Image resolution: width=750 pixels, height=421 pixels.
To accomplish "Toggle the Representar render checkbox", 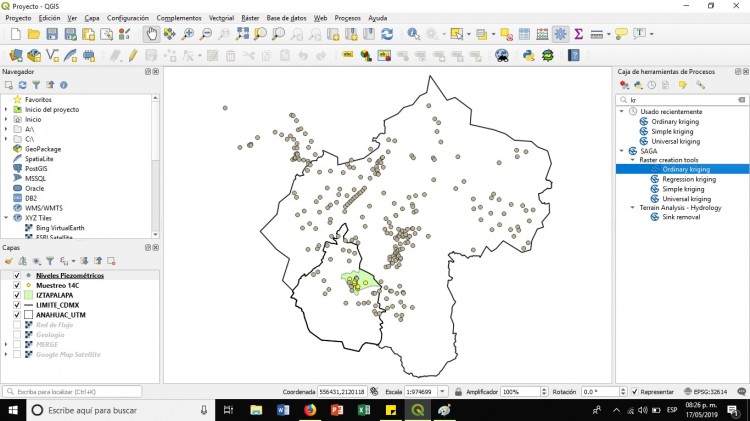I will coord(635,392).
